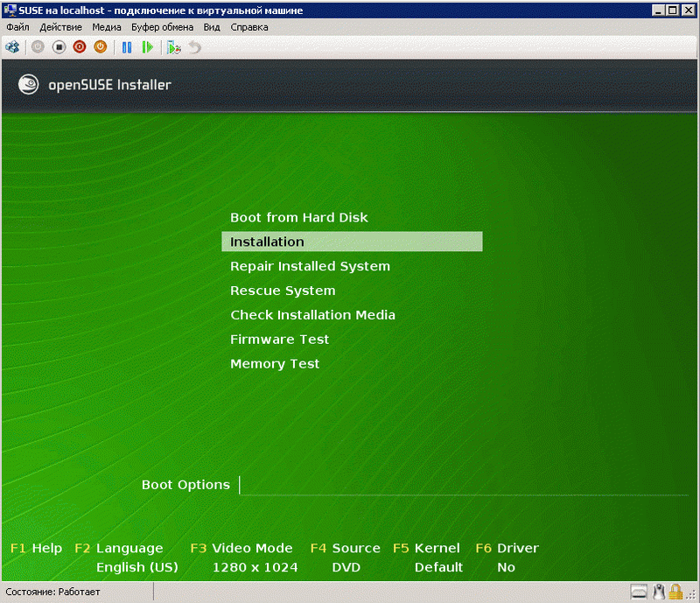
Task: Open F1 Help
Action: tap(36, 548)
